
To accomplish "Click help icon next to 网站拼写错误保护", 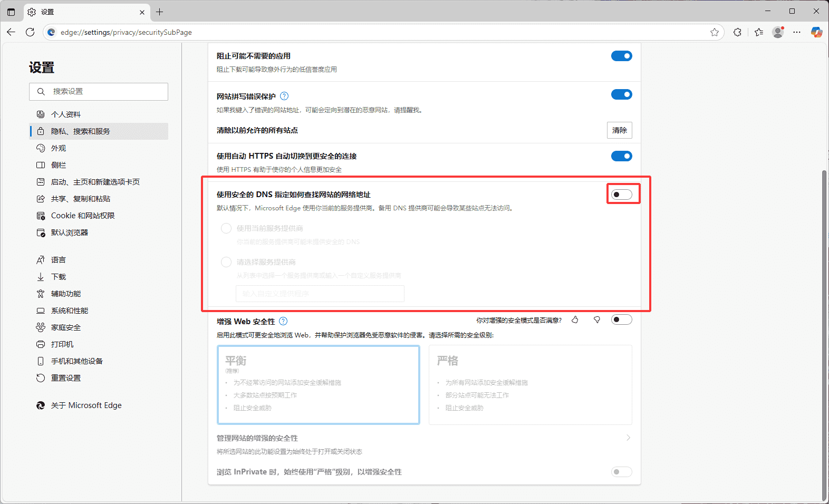I will coord(284,96).
